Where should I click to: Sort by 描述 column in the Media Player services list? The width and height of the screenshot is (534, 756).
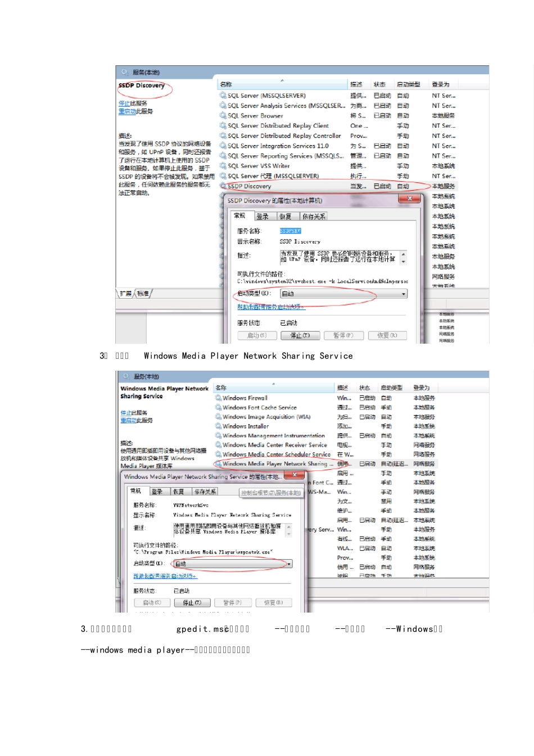point(342,388)
